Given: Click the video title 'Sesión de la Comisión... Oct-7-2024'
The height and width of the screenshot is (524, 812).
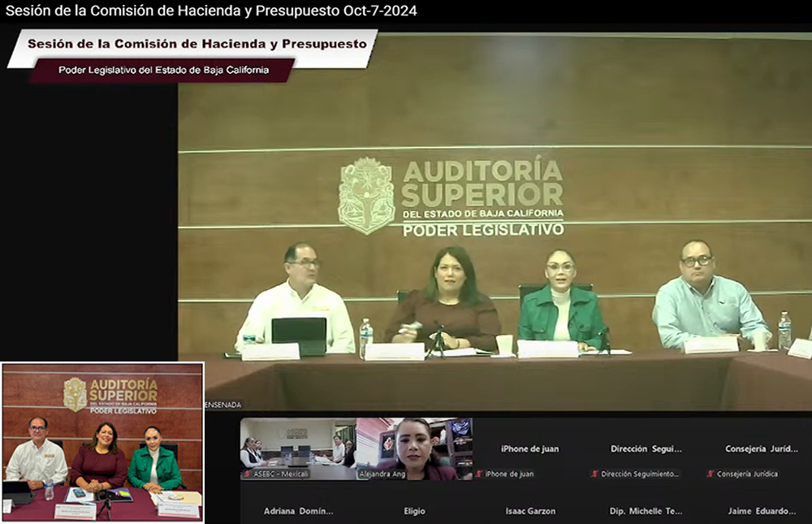Looking at the screenshot, I should tap(211, 11).
